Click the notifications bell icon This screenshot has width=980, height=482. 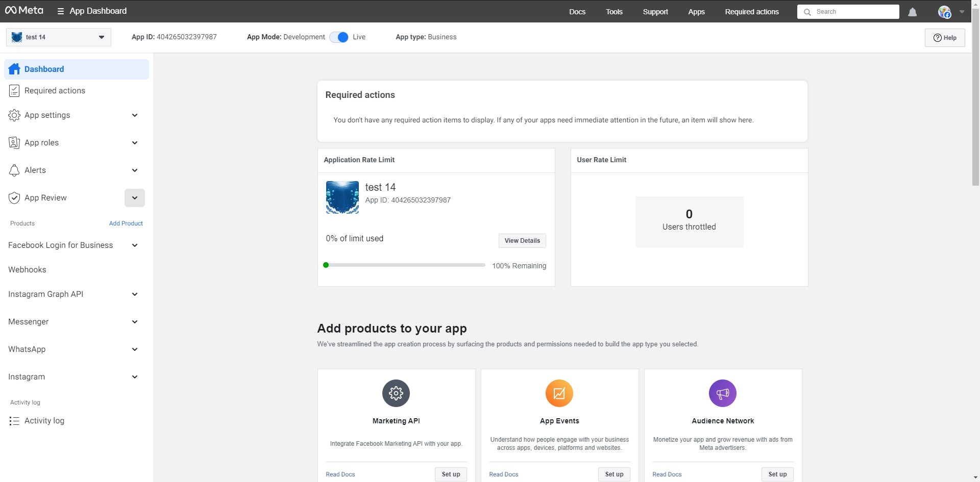(913, 12)
